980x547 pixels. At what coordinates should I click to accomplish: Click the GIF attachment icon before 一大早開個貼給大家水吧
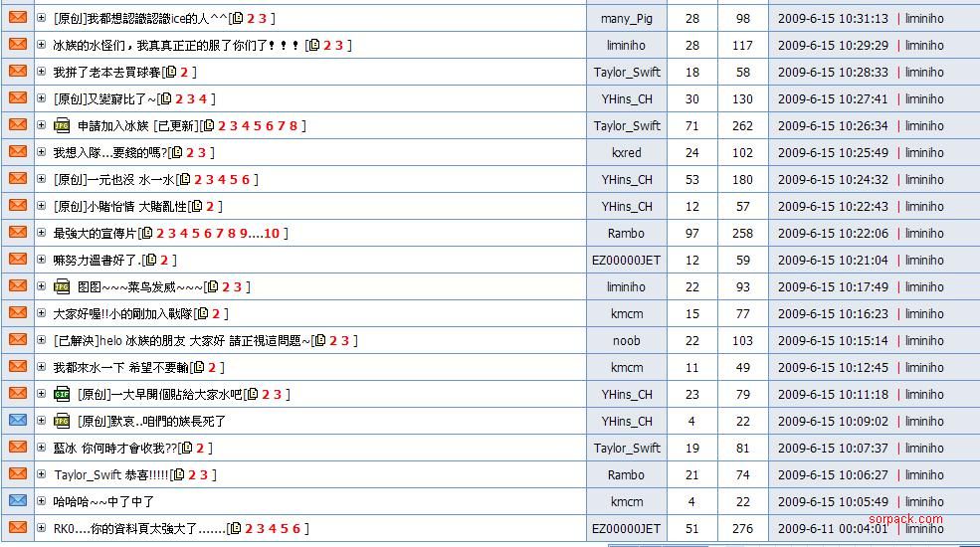[x=62, y=394]
